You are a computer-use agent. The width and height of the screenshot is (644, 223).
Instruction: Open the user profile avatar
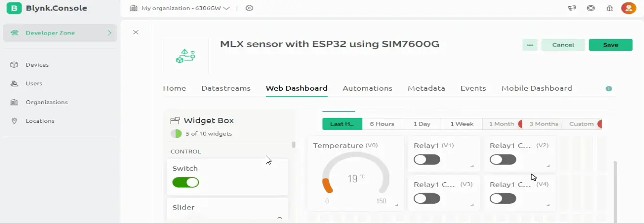629,8
